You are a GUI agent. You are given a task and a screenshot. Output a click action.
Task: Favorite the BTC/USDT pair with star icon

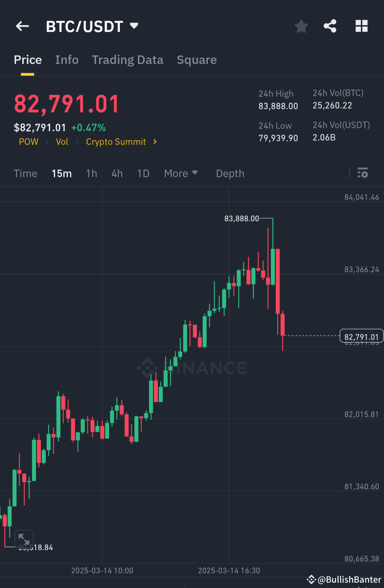tap(301, 26)
